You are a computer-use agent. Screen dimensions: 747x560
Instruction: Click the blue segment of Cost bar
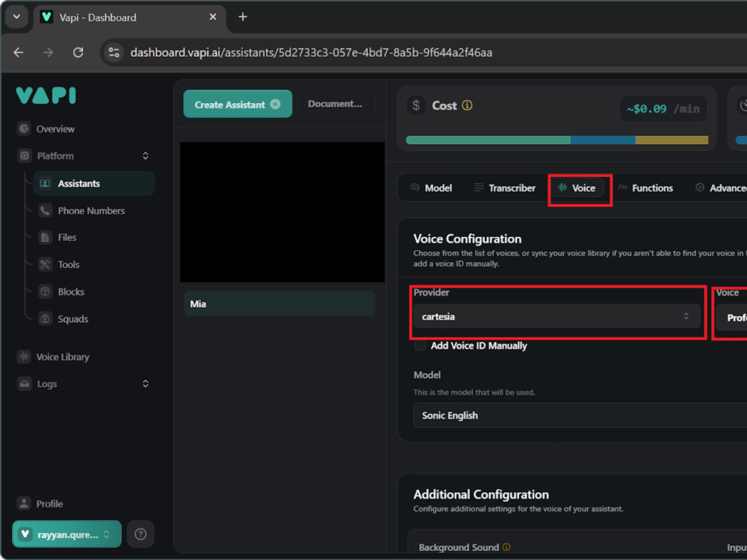coord(603,140)
